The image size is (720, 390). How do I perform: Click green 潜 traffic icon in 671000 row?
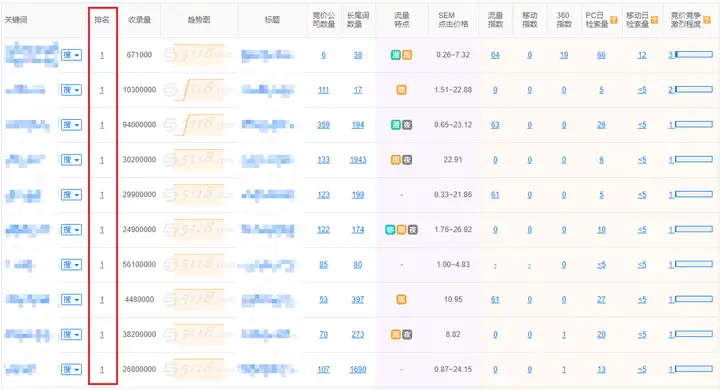click(395, 55)
